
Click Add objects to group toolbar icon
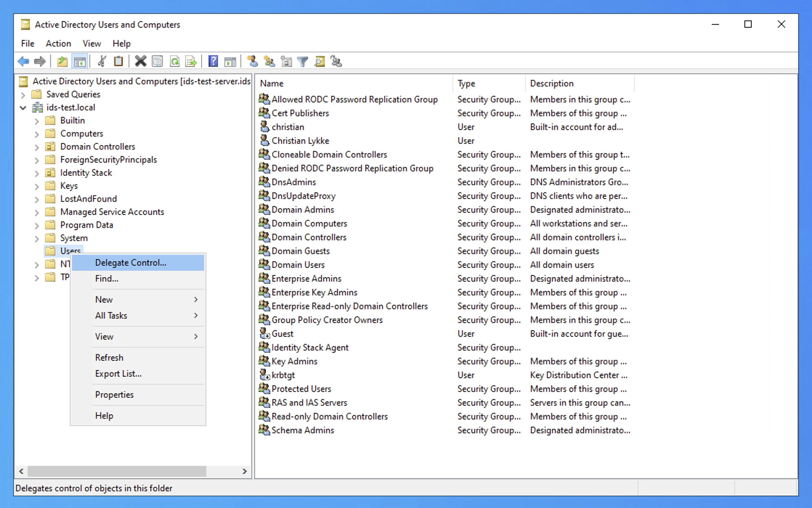336,61
